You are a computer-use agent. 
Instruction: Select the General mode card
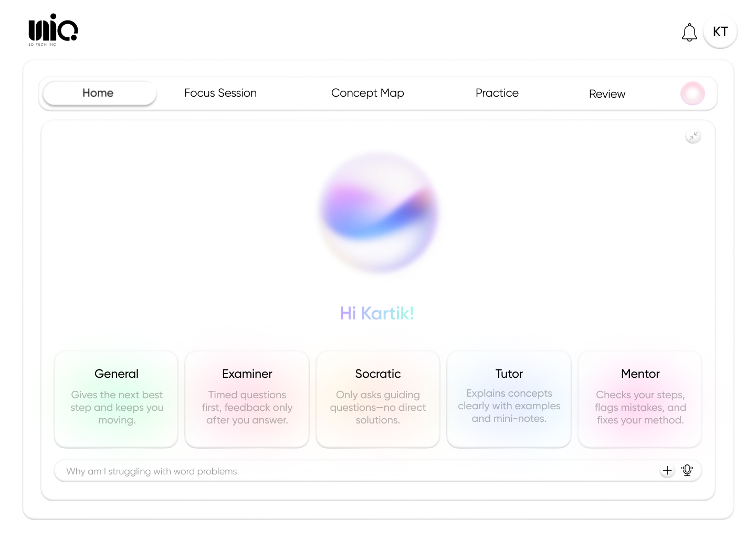pos(115,399)
